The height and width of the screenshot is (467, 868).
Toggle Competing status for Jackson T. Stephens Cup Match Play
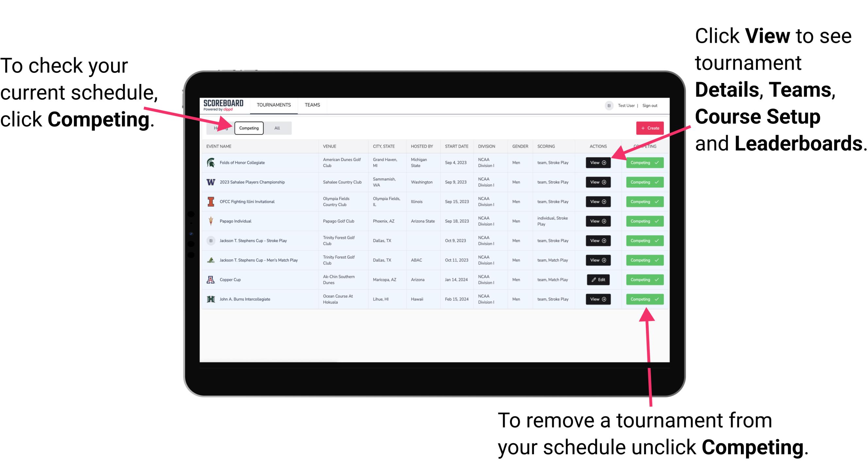pyautogui.click(x=642, y=260)
